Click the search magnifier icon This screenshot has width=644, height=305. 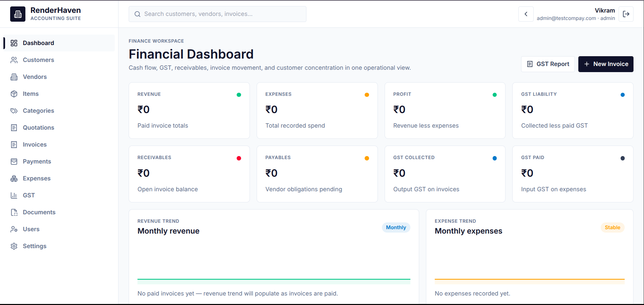click(137, 14)
